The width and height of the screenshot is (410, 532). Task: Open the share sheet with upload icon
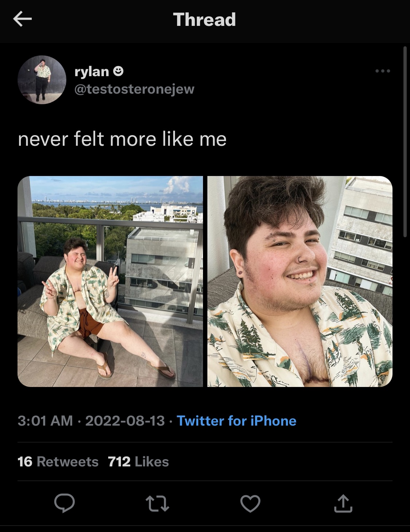pos(343,504)
